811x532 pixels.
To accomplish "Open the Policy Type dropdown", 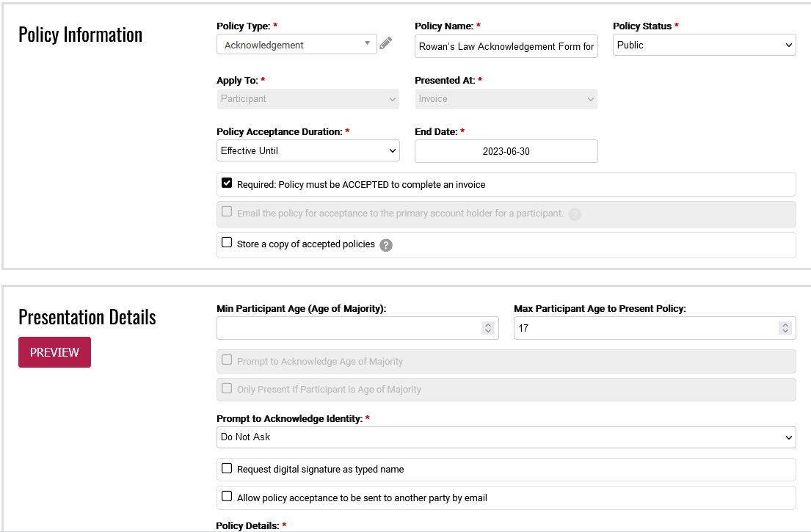I will [297, 45].
